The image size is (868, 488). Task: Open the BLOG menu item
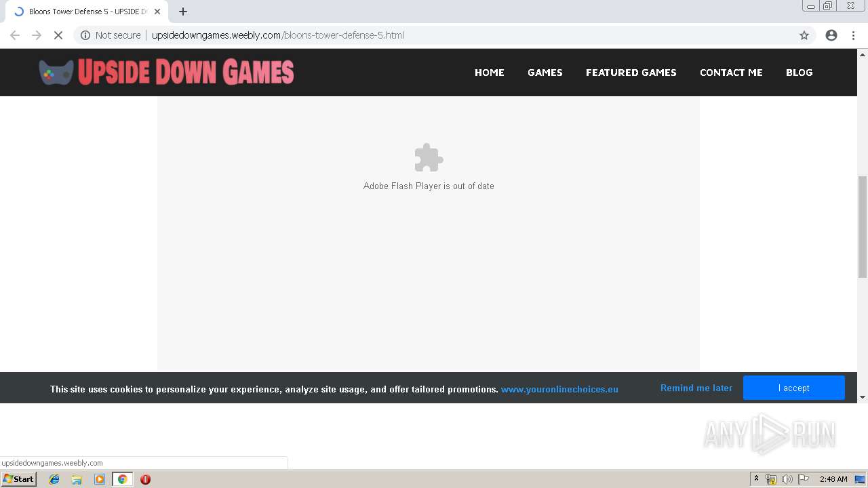click(799, 73)
